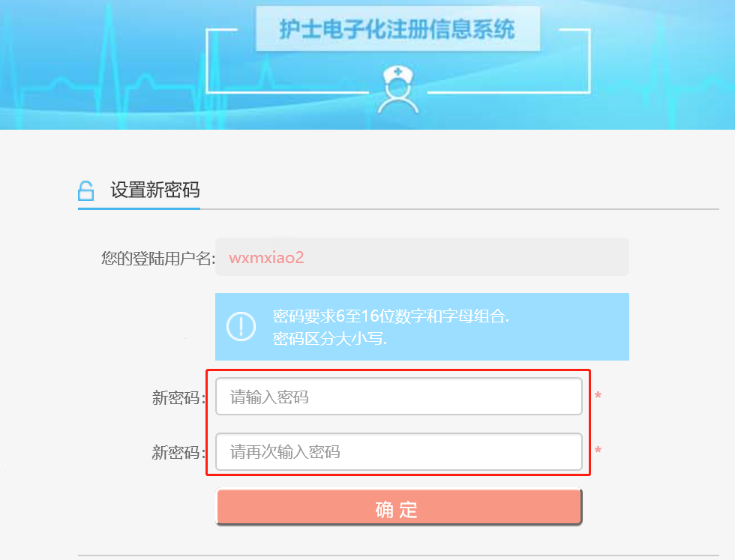Screen dimensions: 735x560
Task: Click the 密码区分大小写 notice text
Action: tap(330, 339)
